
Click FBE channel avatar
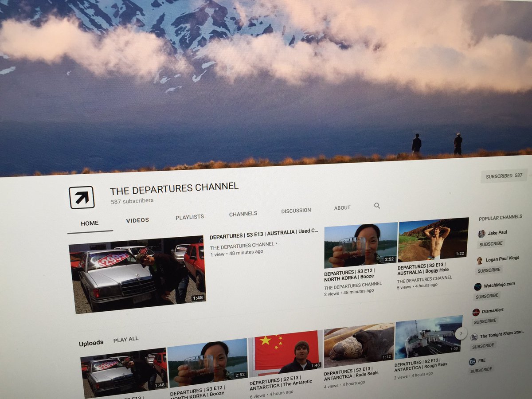point(472,361)
